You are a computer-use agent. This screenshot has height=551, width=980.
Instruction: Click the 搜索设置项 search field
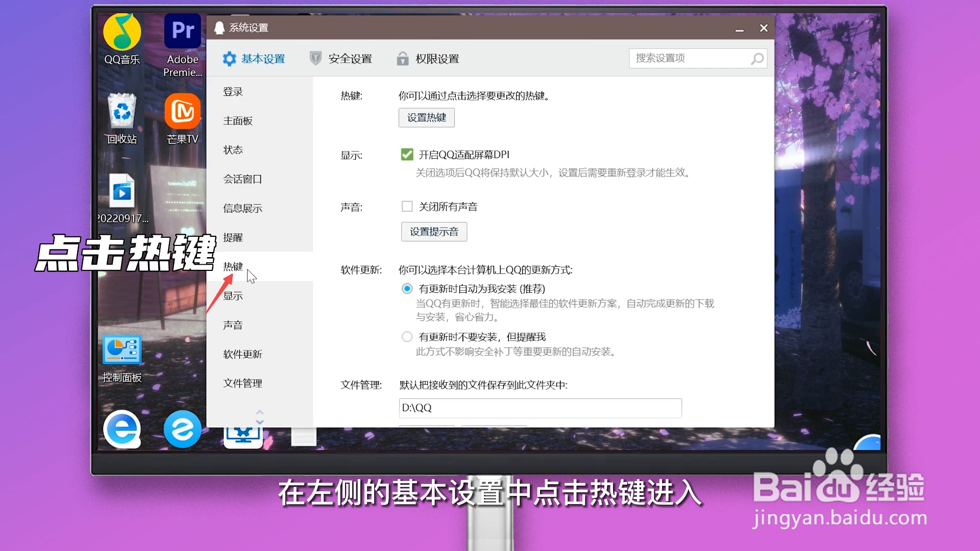coord(698,59)
